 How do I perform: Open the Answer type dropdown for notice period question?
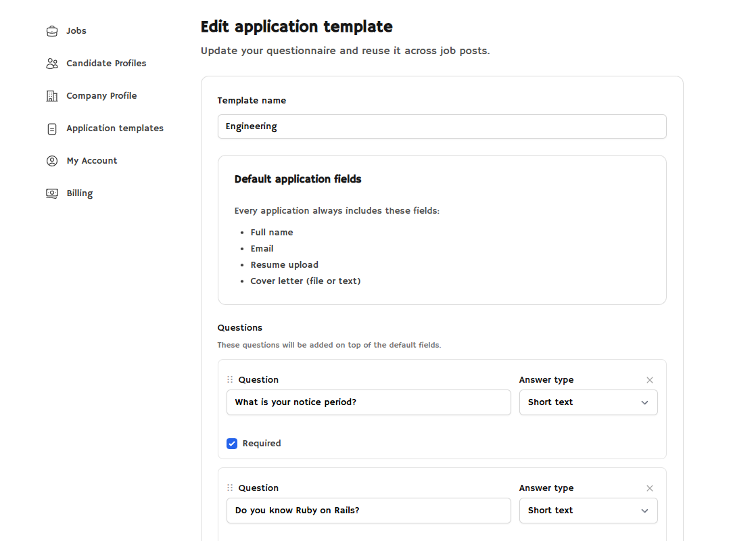(x=588, y=402)
